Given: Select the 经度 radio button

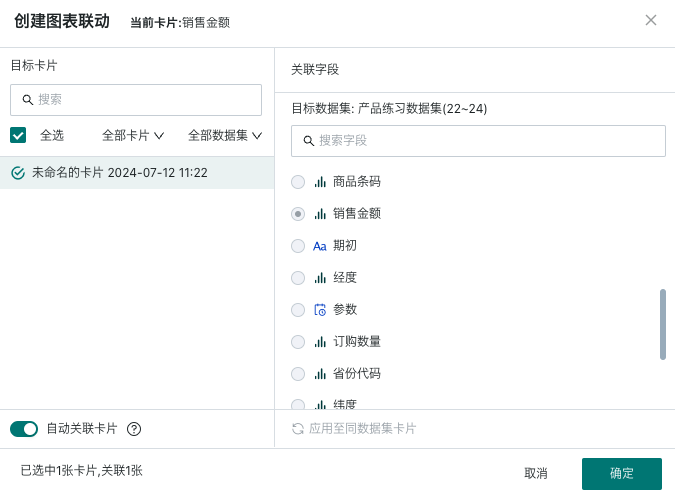Looking at the screenshot, I should click(x=298, y=278).
